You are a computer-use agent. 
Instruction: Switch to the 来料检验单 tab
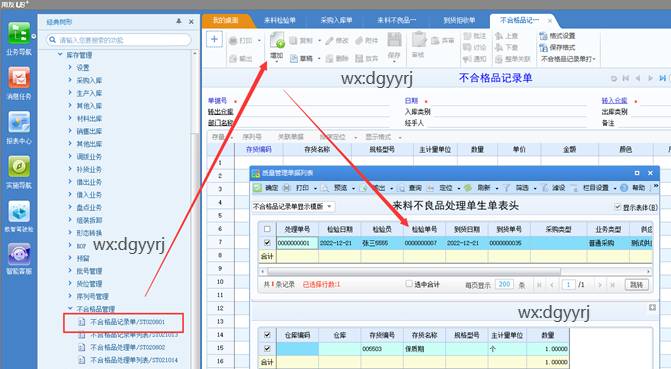280,20
